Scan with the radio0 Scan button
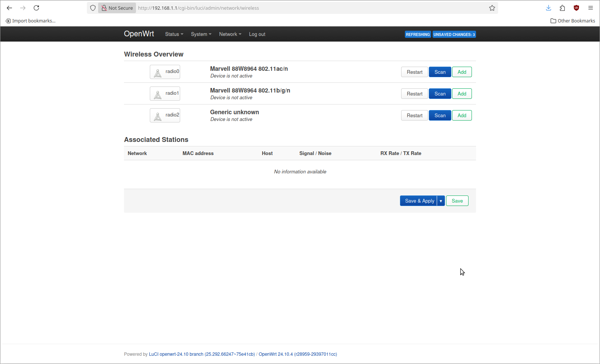The image size is (600, 364). click(x=440, y=72)
